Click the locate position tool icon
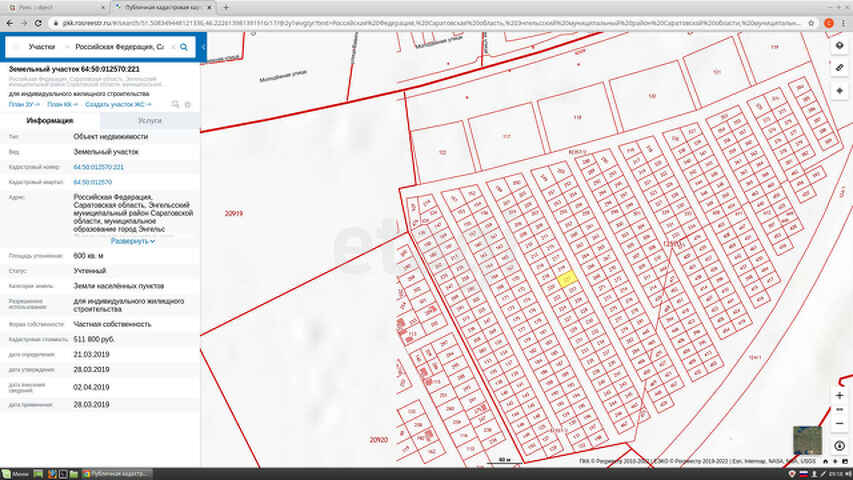Image resolution: width=853 pixels, height=480 pixels. point(839,91)
